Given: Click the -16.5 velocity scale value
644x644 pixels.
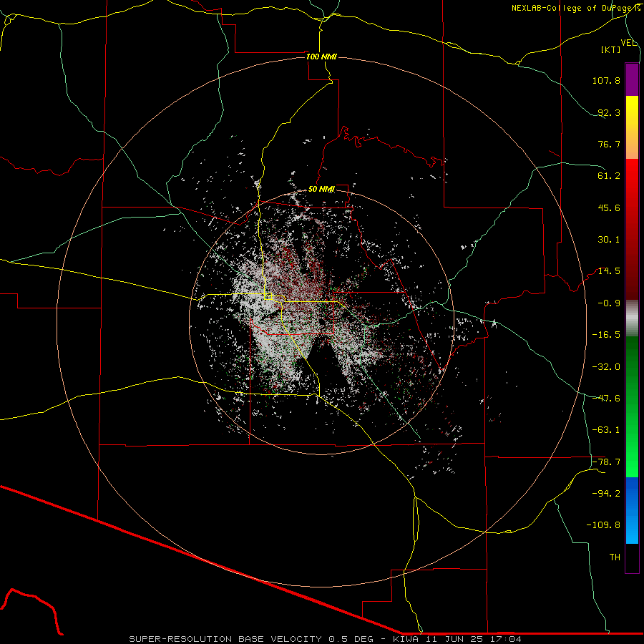Looking at the screenshot, I should tap(606, 335).
